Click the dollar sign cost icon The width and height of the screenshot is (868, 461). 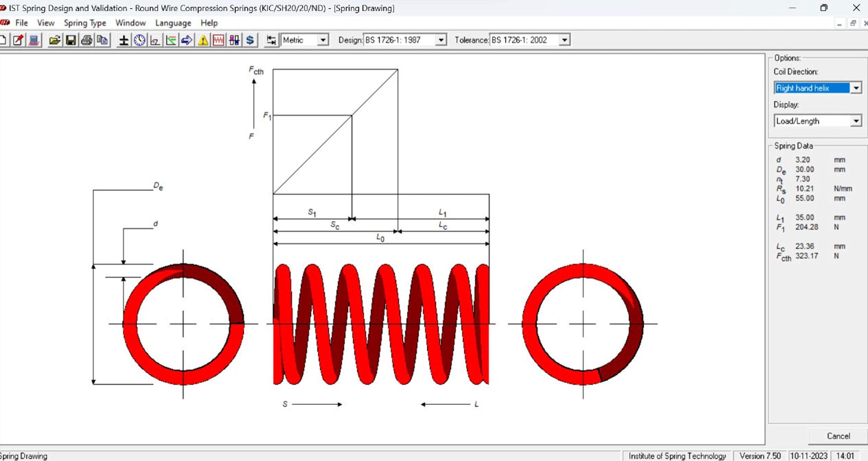coord(250,40)
